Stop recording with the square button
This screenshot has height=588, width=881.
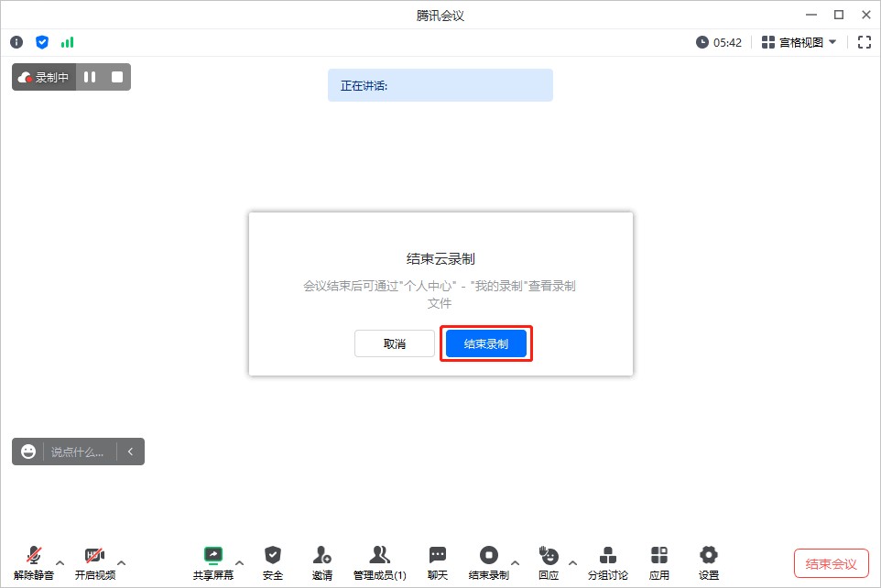pyautogui.click(x=117, y=77)
